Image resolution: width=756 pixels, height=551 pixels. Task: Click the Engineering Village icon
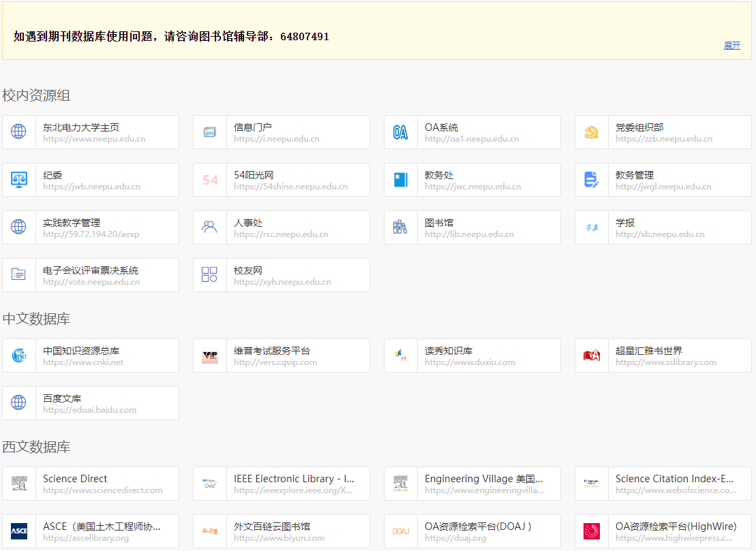[400, 484]
